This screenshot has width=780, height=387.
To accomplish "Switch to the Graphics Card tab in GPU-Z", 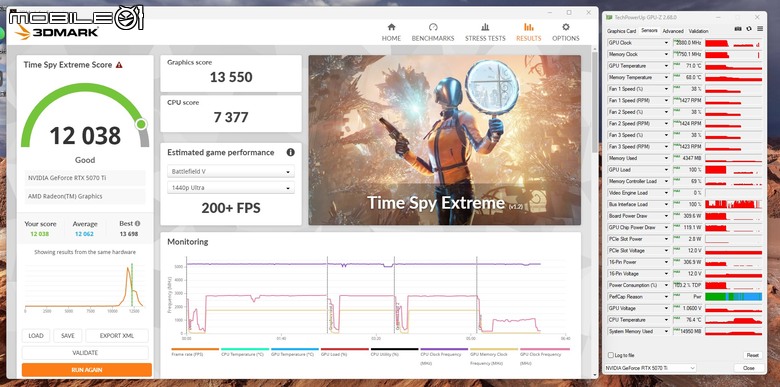I will coord(621,31).
